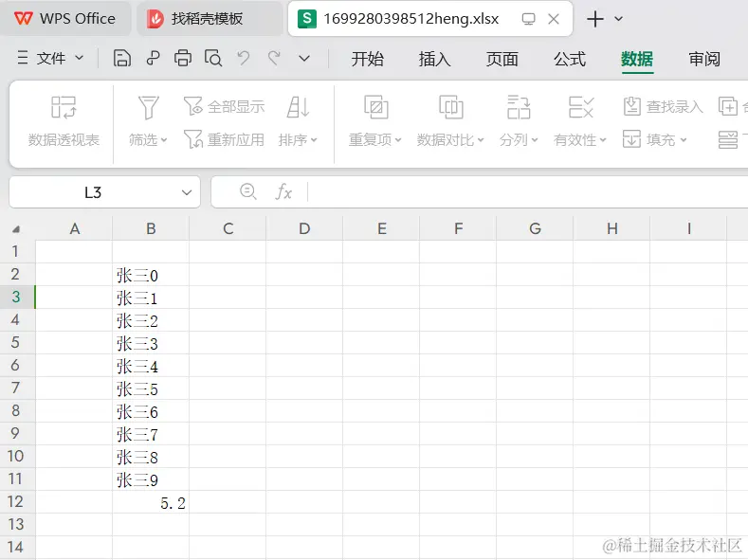
Task: Click the Save icon in the quick toolbar
Action: pos(122,59)
